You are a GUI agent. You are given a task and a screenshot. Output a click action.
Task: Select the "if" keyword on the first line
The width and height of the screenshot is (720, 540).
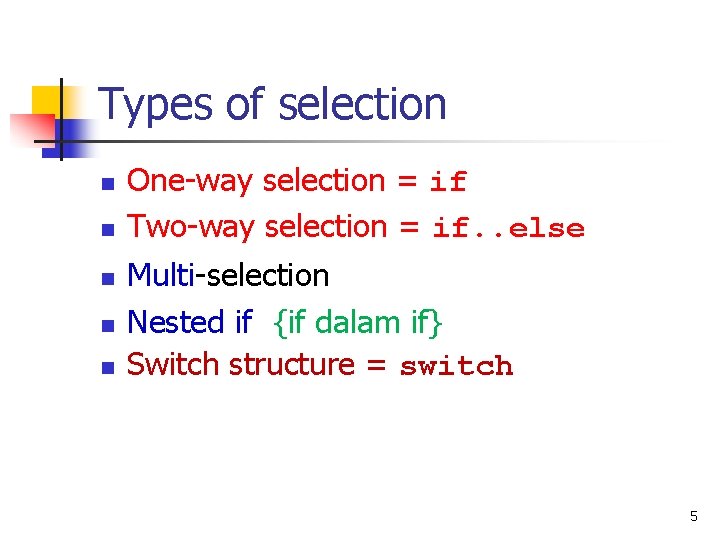[447, 183]
